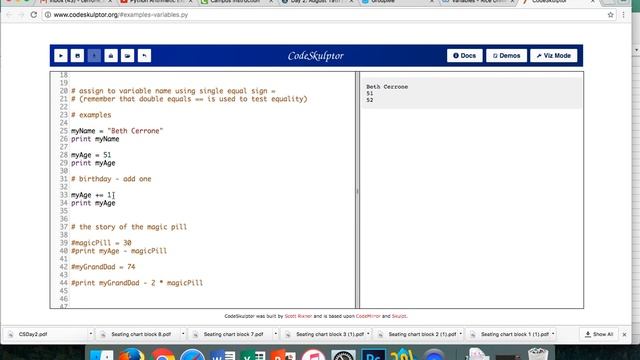Click code line 'myAge = 51'
640x360 pixels.
click(x=91, y=155)
